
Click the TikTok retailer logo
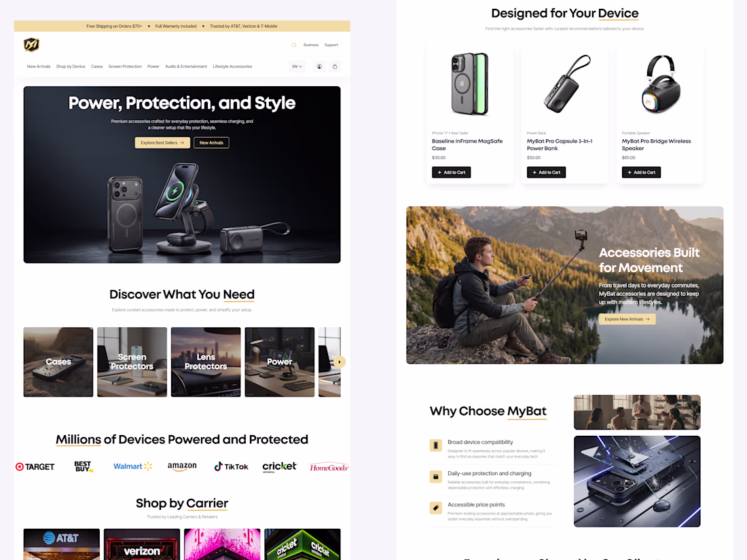231,466
